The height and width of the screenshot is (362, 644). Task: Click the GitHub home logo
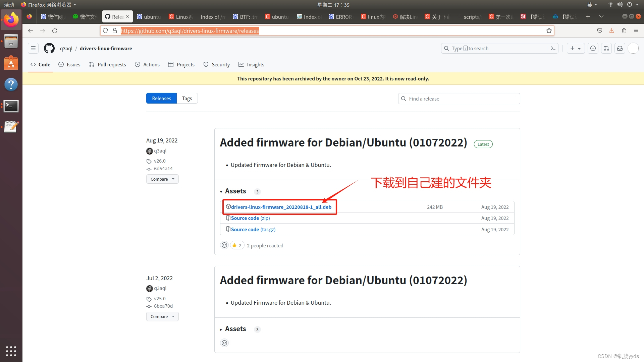(49, 48)
